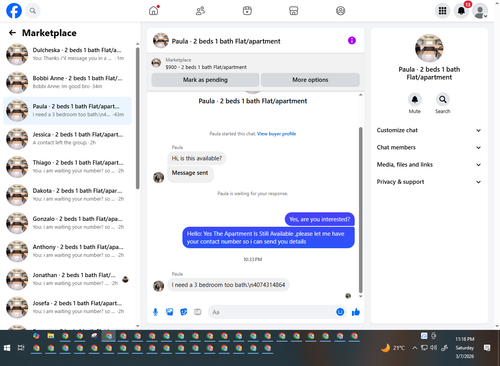Attach a photo using image icon
Viewport: 500px width, 366px height.
coord(170,312)
